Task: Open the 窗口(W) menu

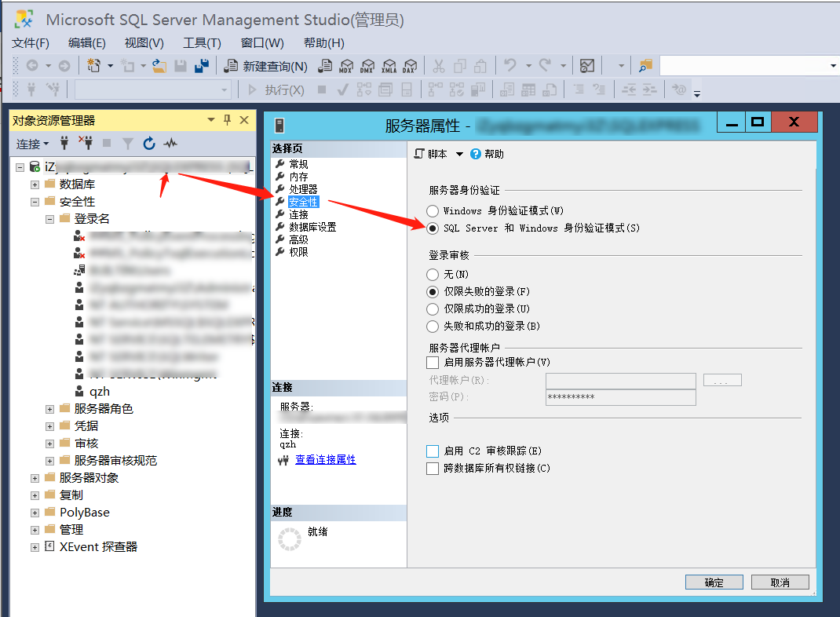Action: (262, 43)
